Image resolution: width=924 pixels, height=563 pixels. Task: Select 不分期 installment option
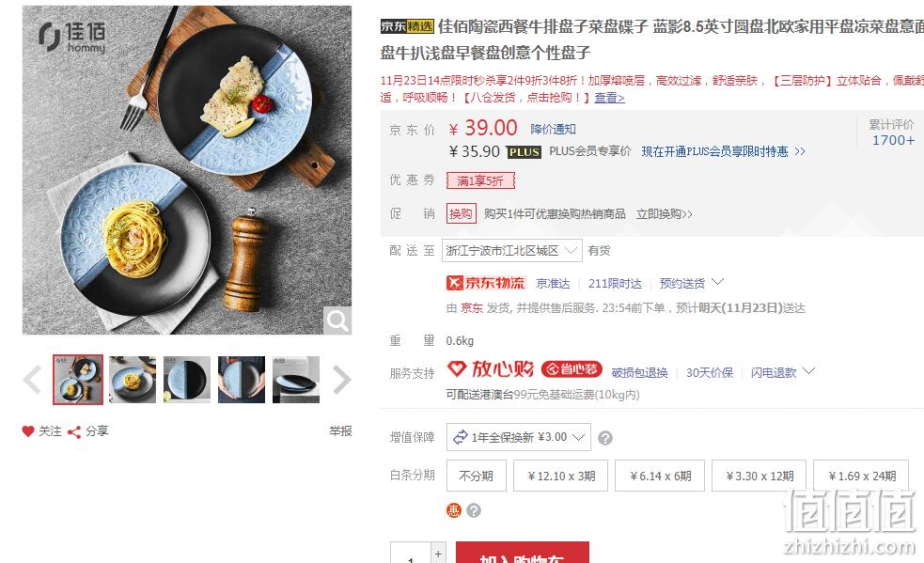coord(477,476)
